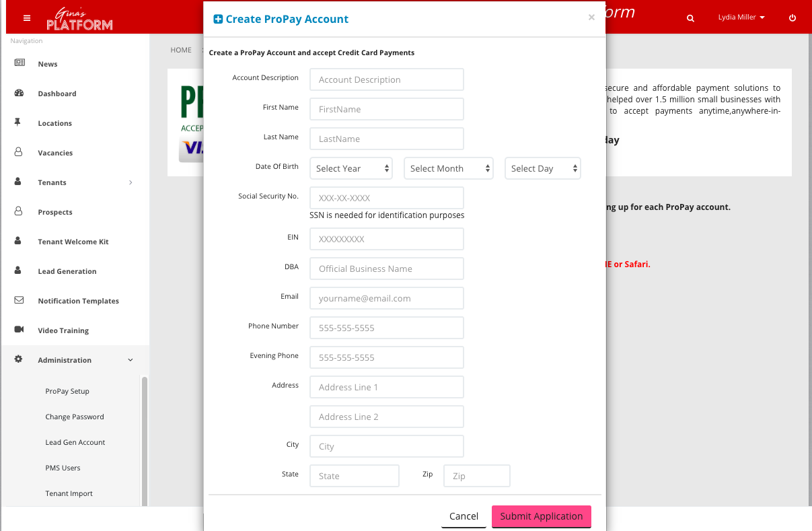Click the plus icon beside Create ProPay Account
This screenshot has width=812, height=531.
tap(218, 19)
